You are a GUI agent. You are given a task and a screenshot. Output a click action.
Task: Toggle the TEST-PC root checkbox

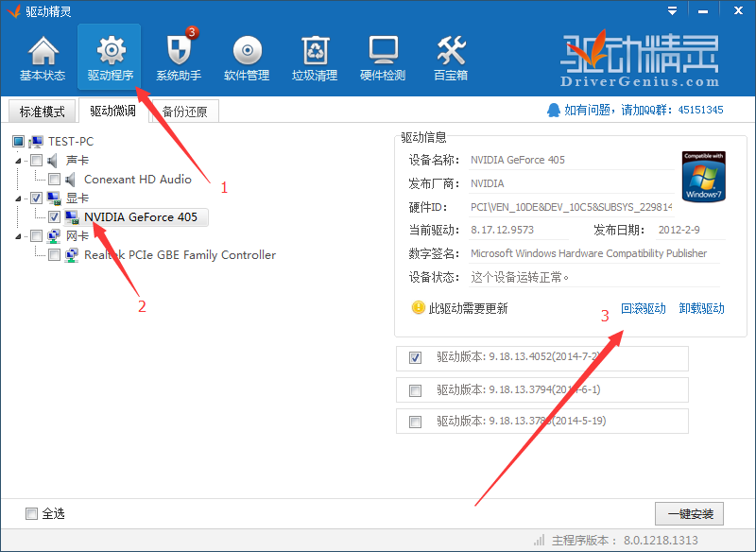coord(18,141)
